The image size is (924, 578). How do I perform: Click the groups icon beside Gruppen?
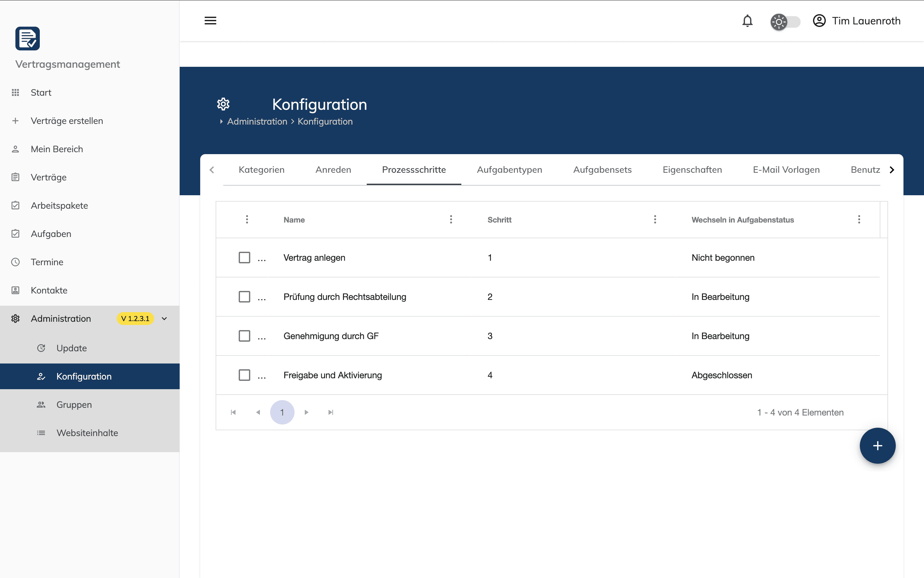pos(41,405)
